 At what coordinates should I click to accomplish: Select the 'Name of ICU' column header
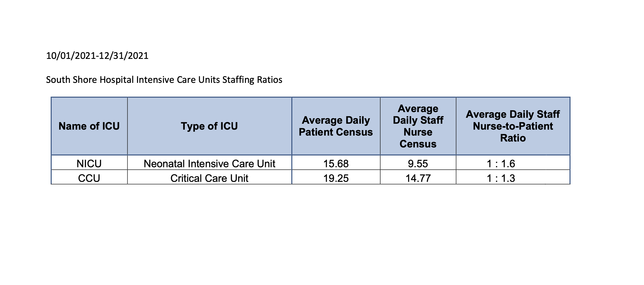89,126
